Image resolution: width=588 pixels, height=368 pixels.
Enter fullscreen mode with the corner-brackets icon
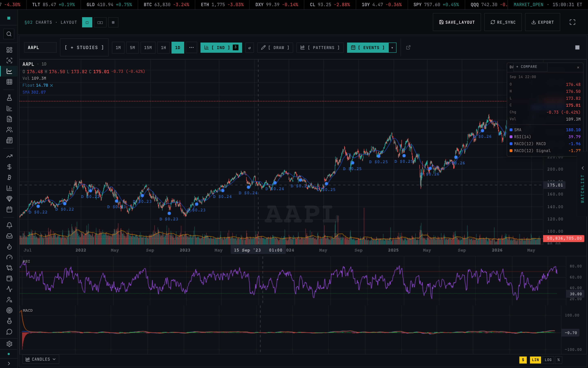point(572,22)
